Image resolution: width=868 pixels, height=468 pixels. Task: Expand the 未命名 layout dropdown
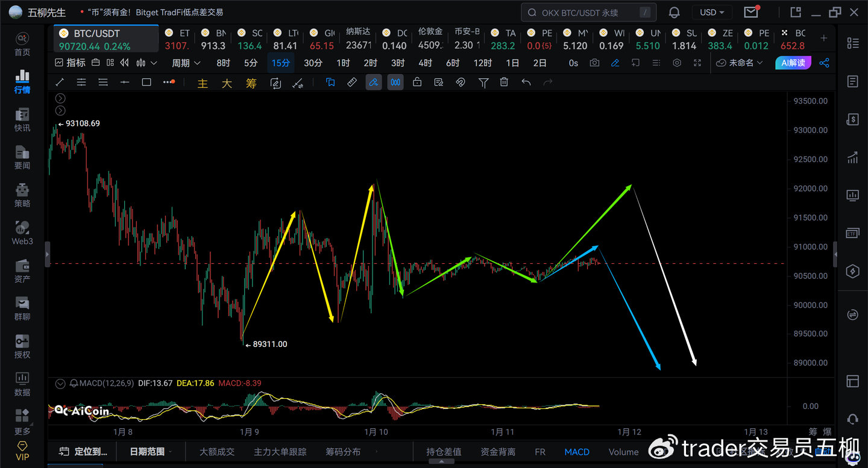pos(740,63)
